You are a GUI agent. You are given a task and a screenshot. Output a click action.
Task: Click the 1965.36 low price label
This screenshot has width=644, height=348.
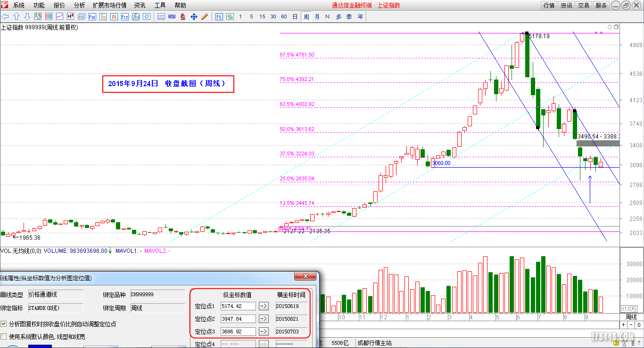[x=30, y=238]
